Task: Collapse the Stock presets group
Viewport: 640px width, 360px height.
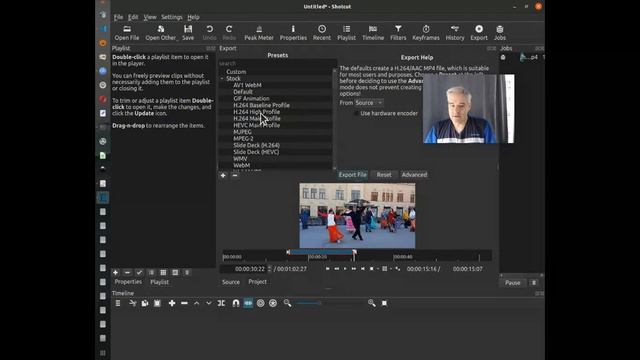Action: point(222,78)
